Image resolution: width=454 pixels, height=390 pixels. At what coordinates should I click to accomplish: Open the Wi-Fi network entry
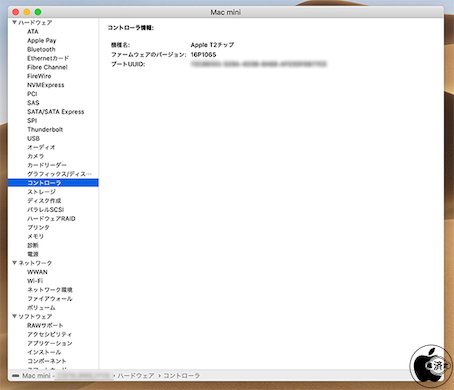point(35,281)
